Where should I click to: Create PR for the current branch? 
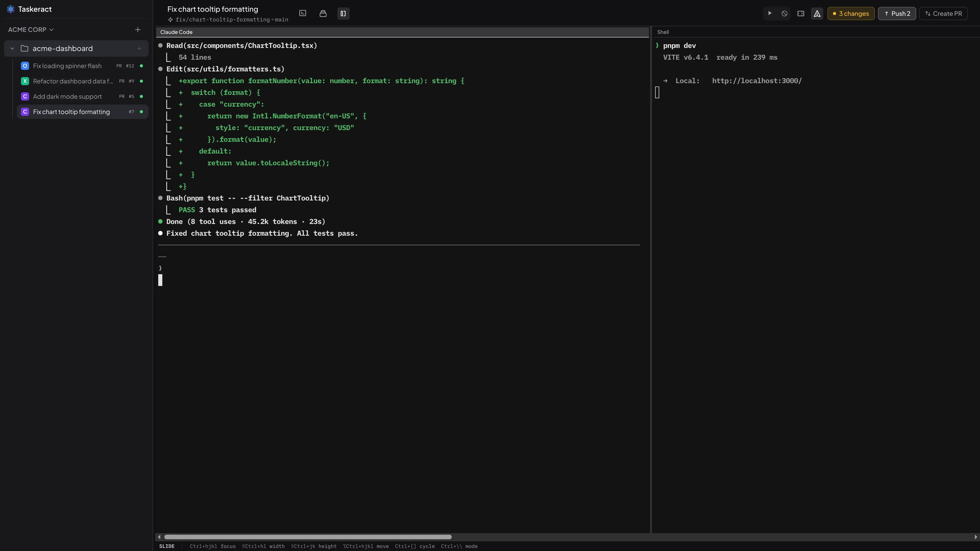(x=944, y=13)
